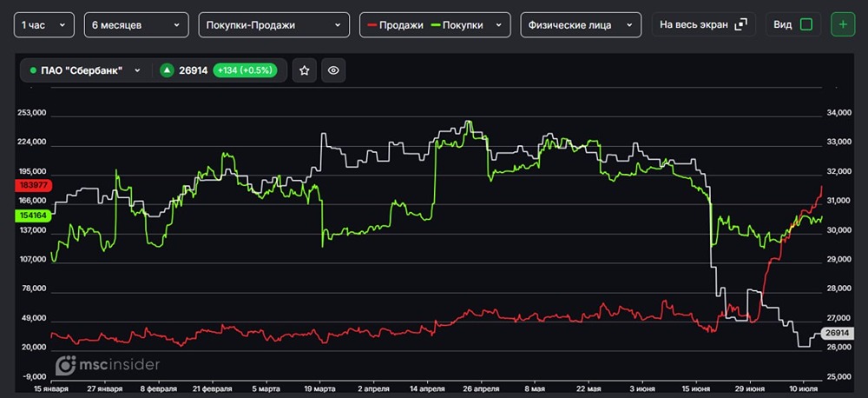Click the msc insider logo watermark
Screen dimensions: 868x398
point(108,365)
